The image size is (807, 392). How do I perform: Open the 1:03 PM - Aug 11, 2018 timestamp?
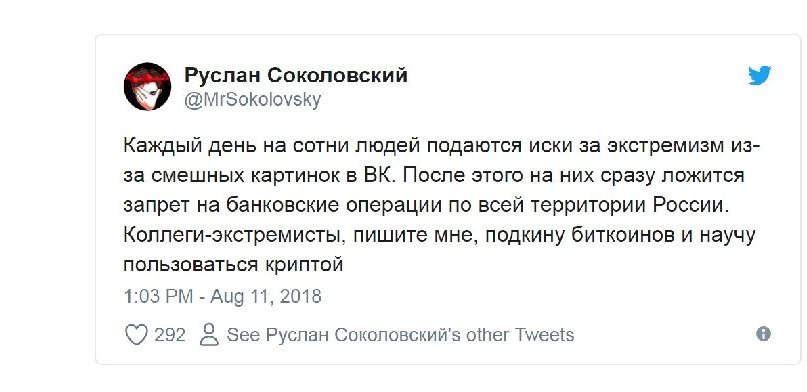pyautogui.click(x=222, y=296)
